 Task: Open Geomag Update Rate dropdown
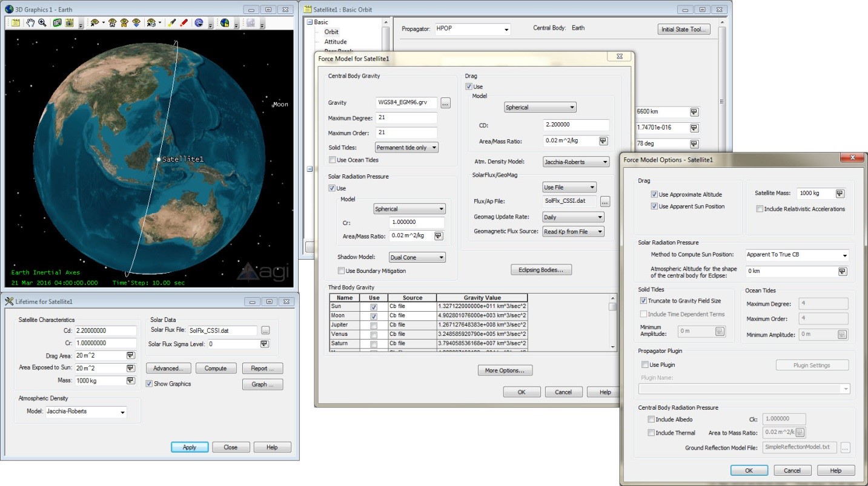click(x=573, y=217)
